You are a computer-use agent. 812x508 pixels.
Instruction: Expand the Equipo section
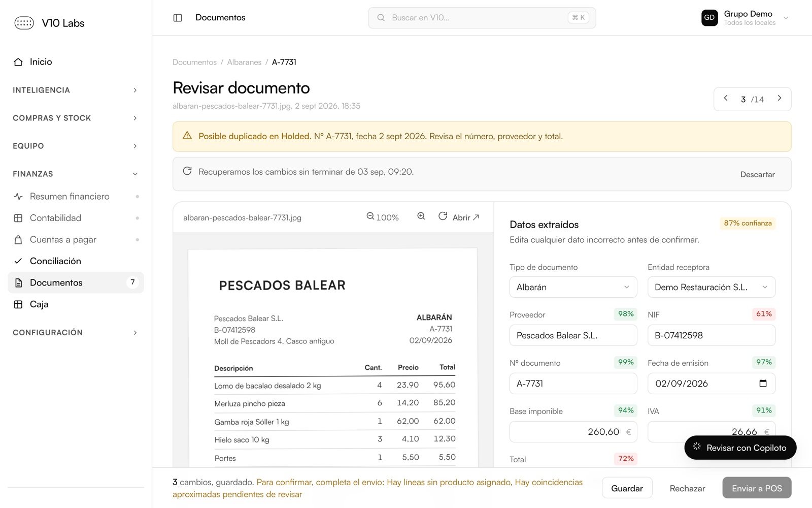coord(76,146)
